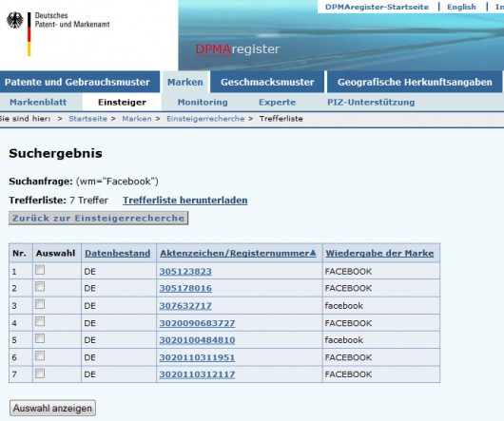Click search query text (wm="Facebook")
This screenshot has height=421, width=504.
click(117, 182)
